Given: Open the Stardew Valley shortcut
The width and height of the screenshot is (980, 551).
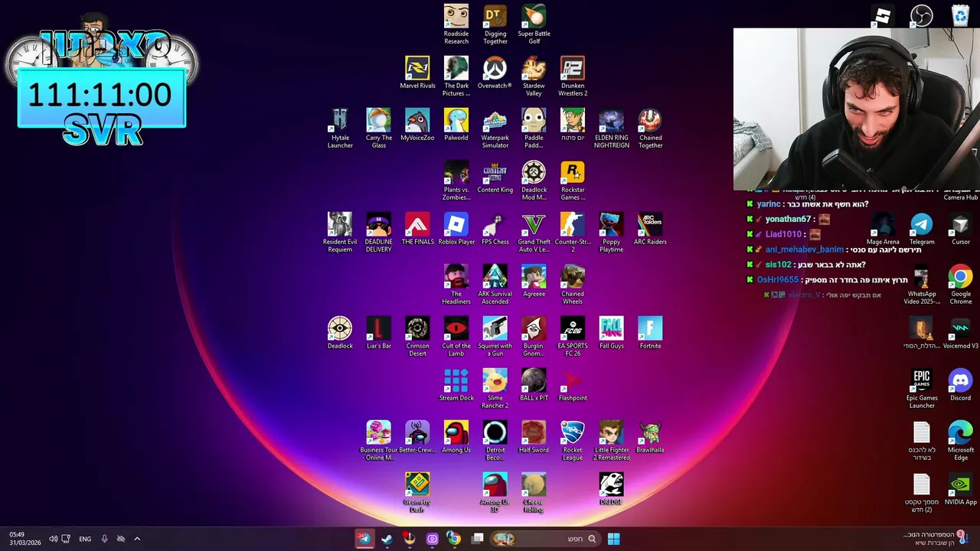Looking at the screenshot, I should (534, 77).
